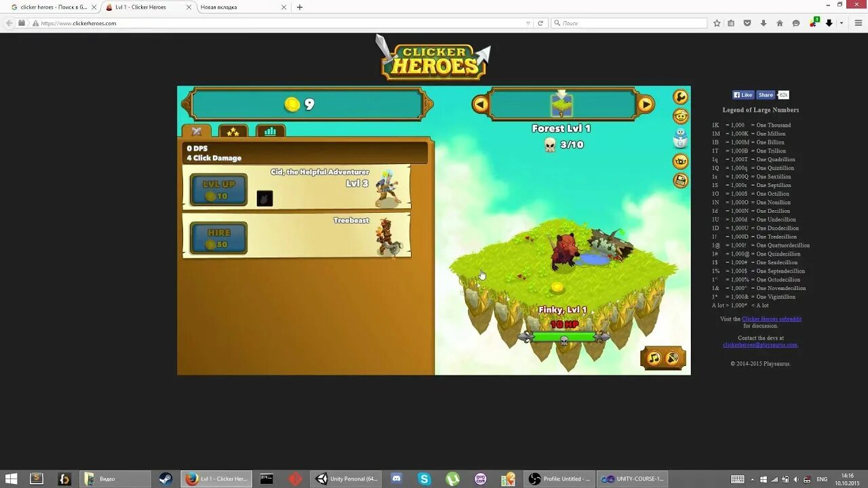Show bookmarks list icon

731,23
